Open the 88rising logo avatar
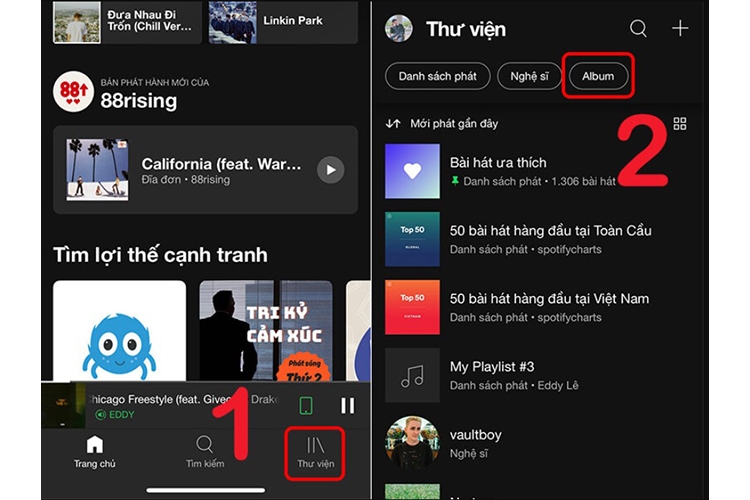750x500 pixels. click(73, 91)
